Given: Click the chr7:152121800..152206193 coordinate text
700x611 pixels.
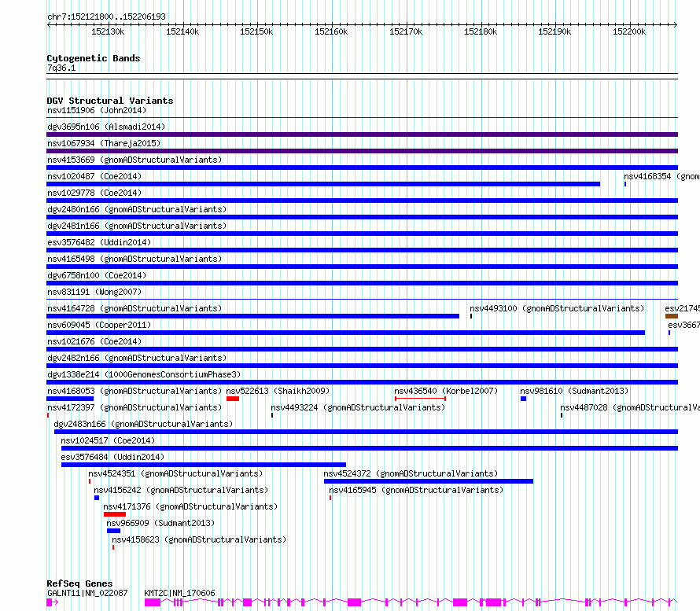Looking at the screenshot, I should pyautogui.click(x=106, y=17).
